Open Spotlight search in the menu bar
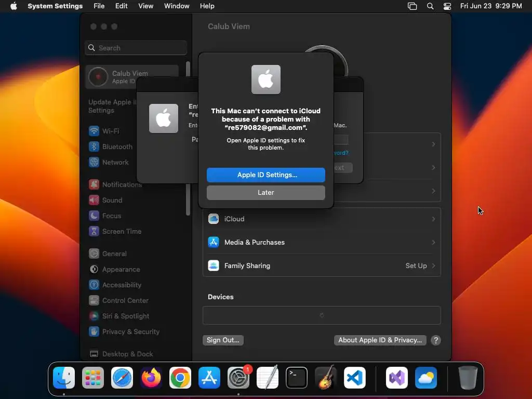Viewport: 532px width, 399px height. tap(430, 6)
